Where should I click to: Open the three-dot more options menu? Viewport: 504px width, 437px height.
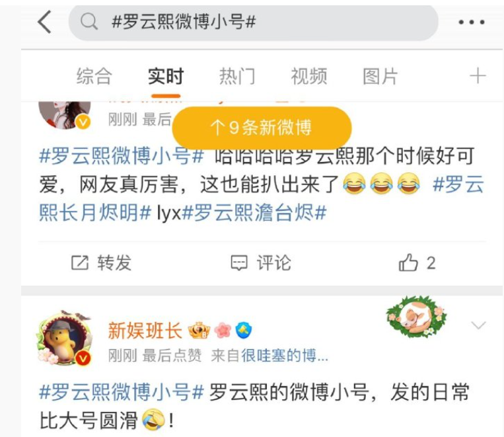point(471,22)
